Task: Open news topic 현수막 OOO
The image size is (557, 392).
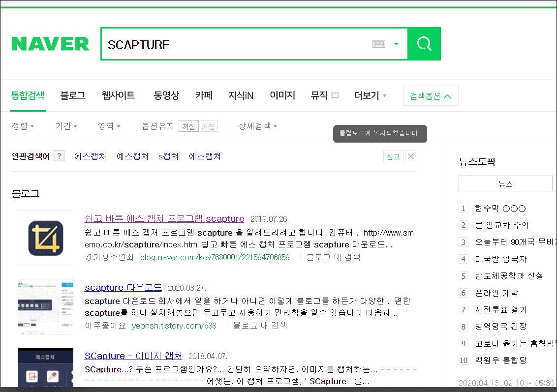Action: tap(500, 209)
